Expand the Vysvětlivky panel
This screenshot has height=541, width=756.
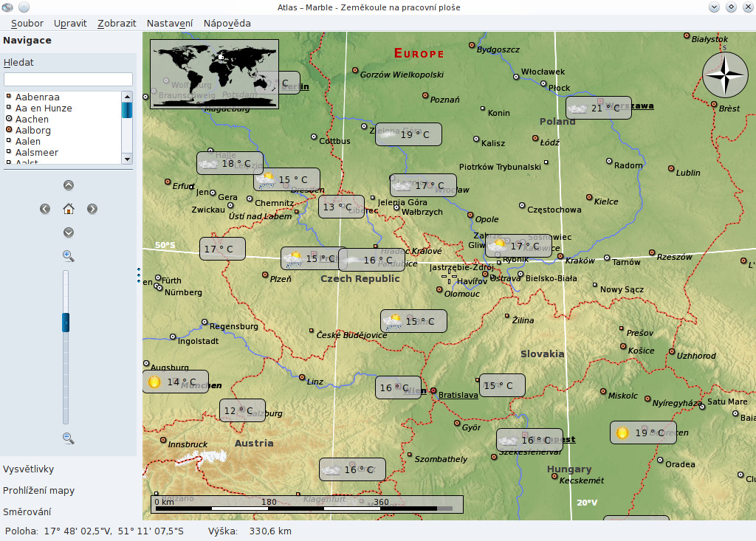click(x=29, y=469)
